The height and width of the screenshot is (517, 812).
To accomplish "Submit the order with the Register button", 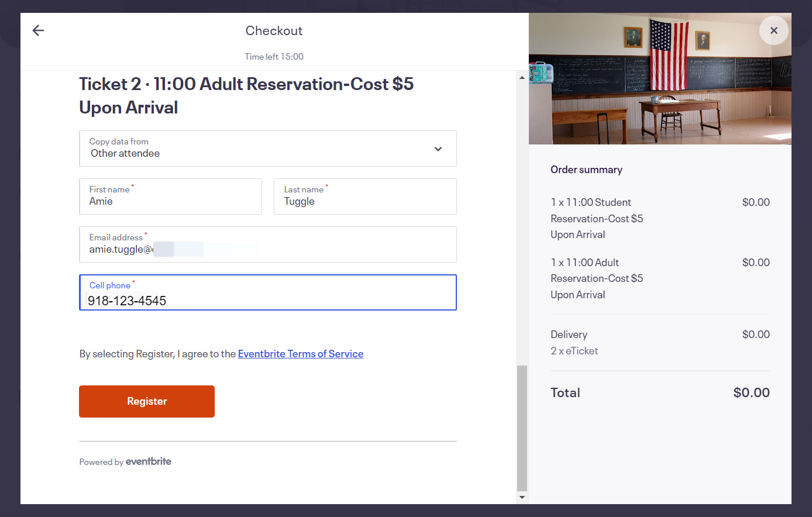I will point(147,401).
